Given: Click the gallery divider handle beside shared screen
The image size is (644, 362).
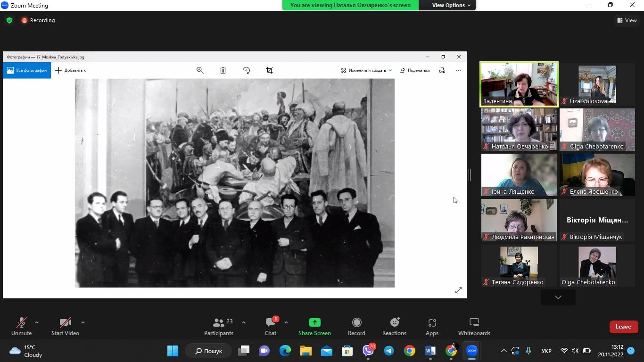Looking at the screenshot, I should pyautogui.click(x=470, y=175).
